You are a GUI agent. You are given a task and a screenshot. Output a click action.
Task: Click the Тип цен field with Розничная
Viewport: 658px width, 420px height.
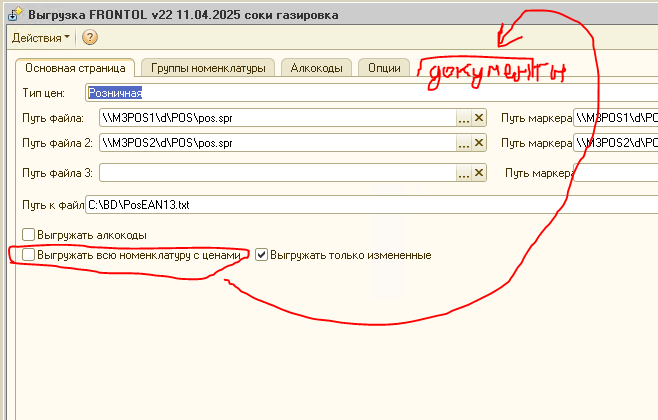pos(370,93)
